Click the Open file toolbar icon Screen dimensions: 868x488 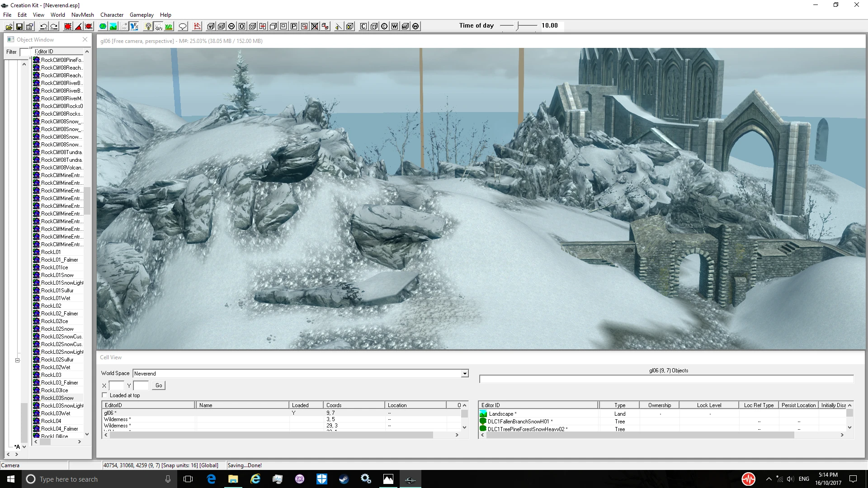pos(9,26)
